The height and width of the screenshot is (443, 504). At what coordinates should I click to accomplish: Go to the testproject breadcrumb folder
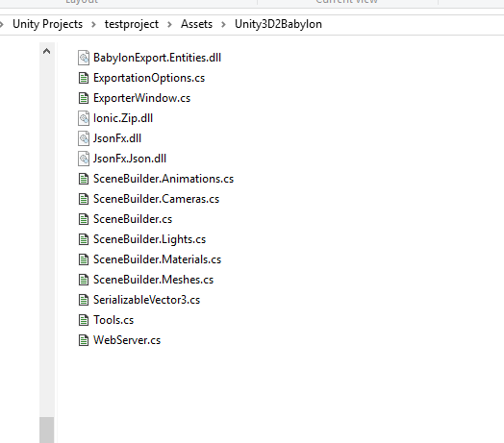pyautogui.click(x=132, y=24)
